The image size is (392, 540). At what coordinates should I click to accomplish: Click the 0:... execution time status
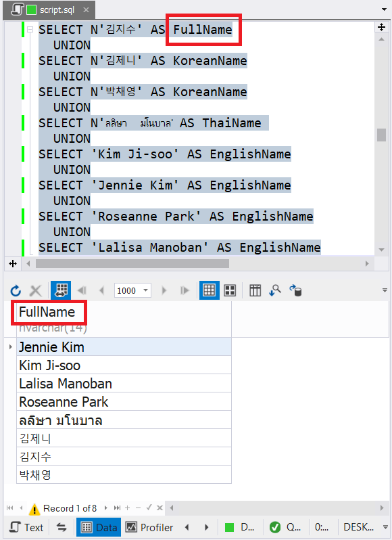point(322,527)
